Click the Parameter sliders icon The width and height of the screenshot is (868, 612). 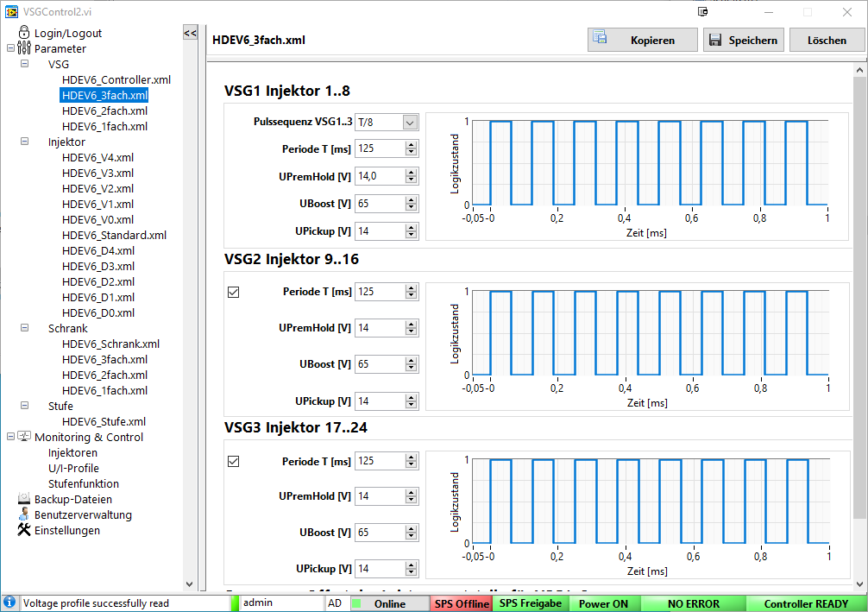tap(24, 48)
